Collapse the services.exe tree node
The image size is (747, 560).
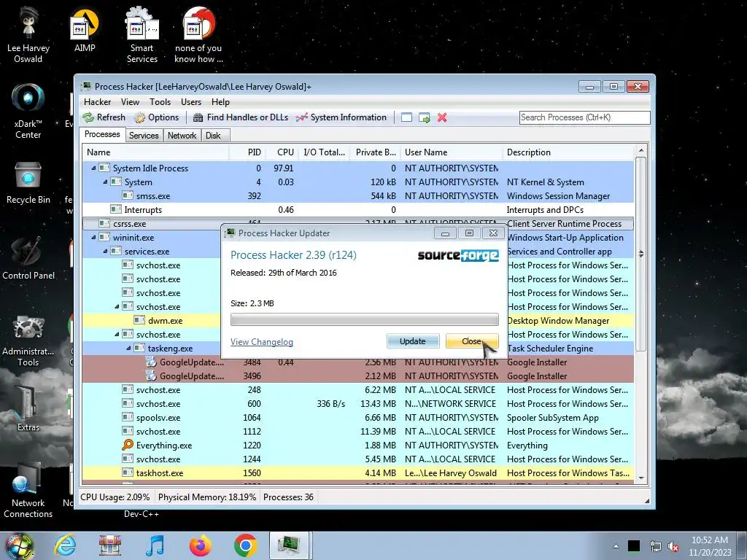(x=105, y=251)
